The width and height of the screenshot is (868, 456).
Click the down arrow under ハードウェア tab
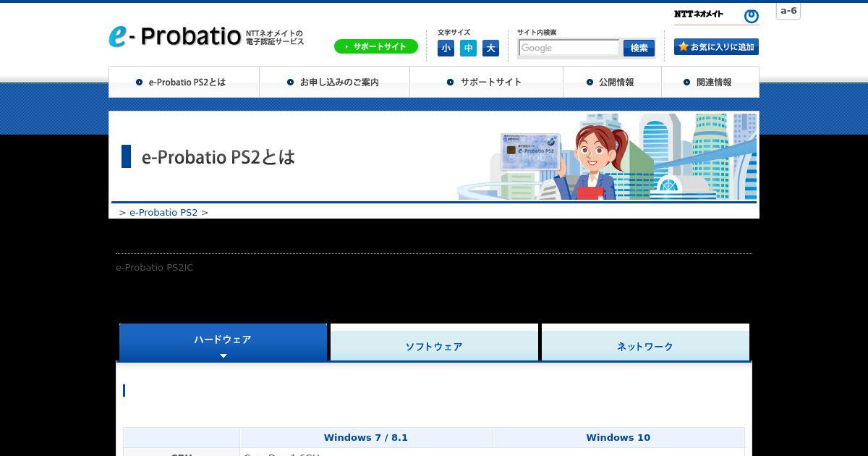[224, 355]
